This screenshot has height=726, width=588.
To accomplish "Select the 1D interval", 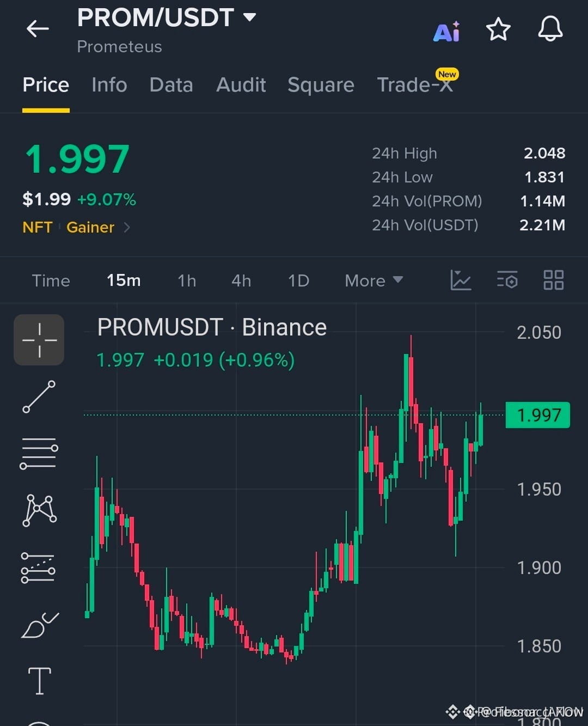I will (x=298, y=280).
